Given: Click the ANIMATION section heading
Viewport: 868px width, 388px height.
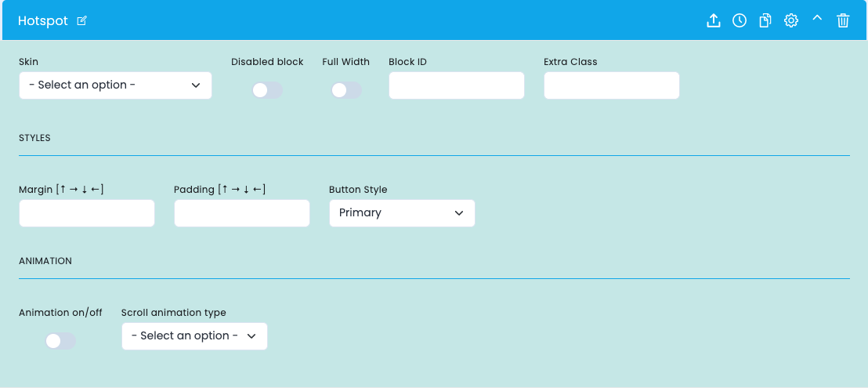Looking at the screenshot, I should 45,261.
